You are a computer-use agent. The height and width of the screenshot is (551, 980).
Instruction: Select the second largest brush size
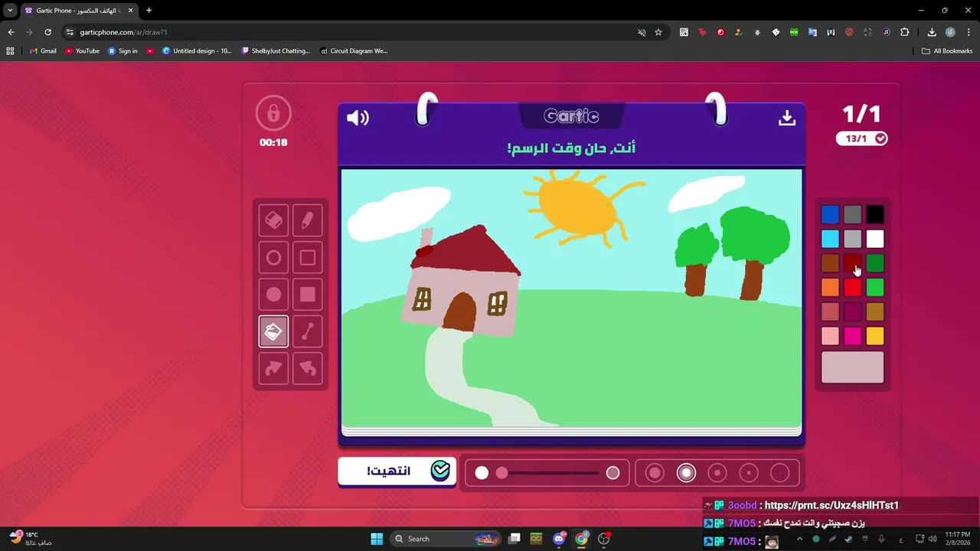coord(686,473)
